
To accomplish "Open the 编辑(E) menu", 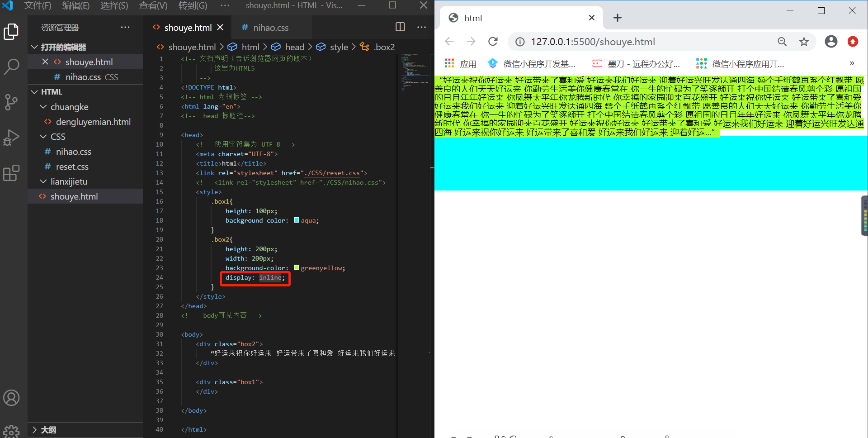I will coord(76,5).
